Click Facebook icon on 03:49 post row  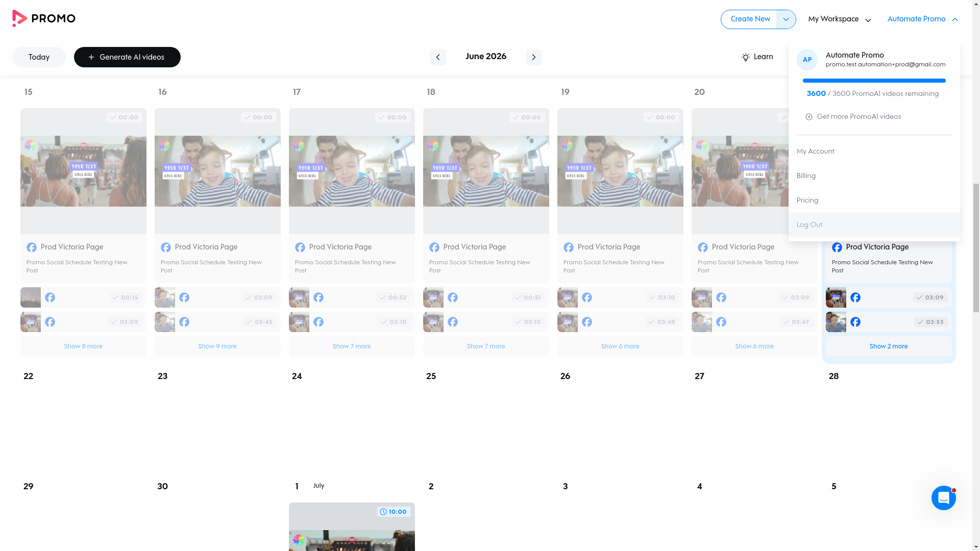(x=587, y=322)
